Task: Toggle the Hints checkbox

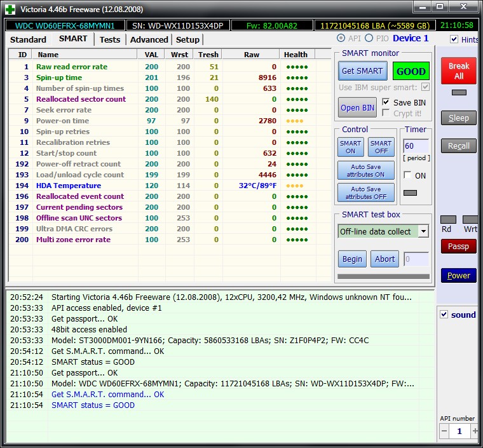Action: coord(454,39)
